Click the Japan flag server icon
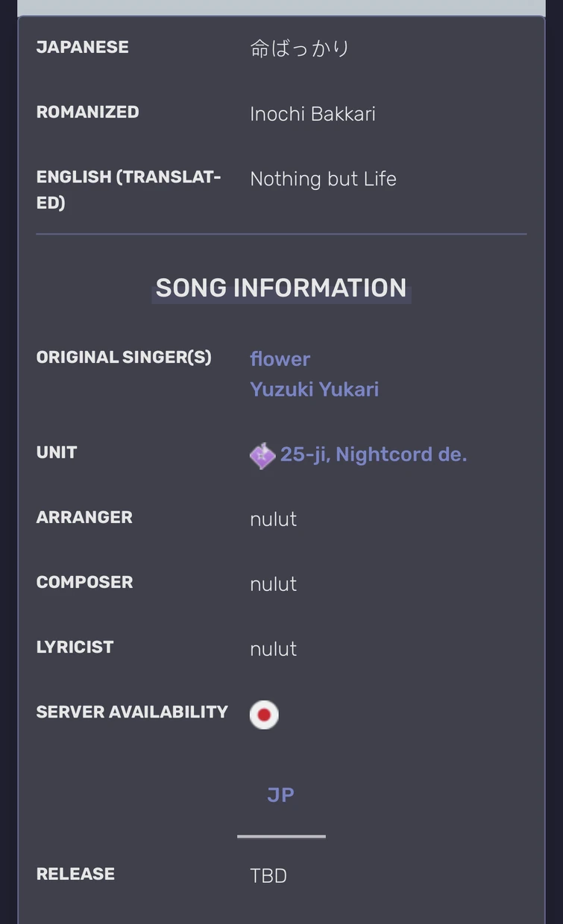 (264, 715)
